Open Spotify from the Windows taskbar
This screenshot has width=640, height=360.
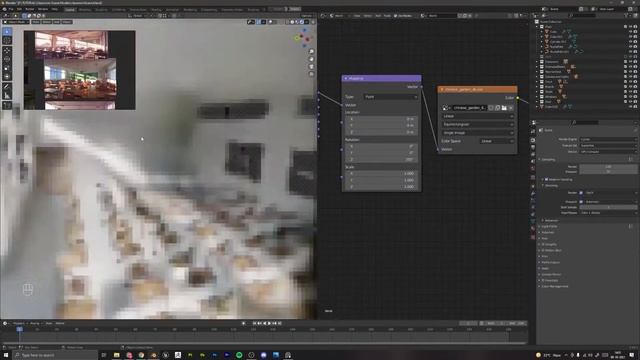coord(239,355)
